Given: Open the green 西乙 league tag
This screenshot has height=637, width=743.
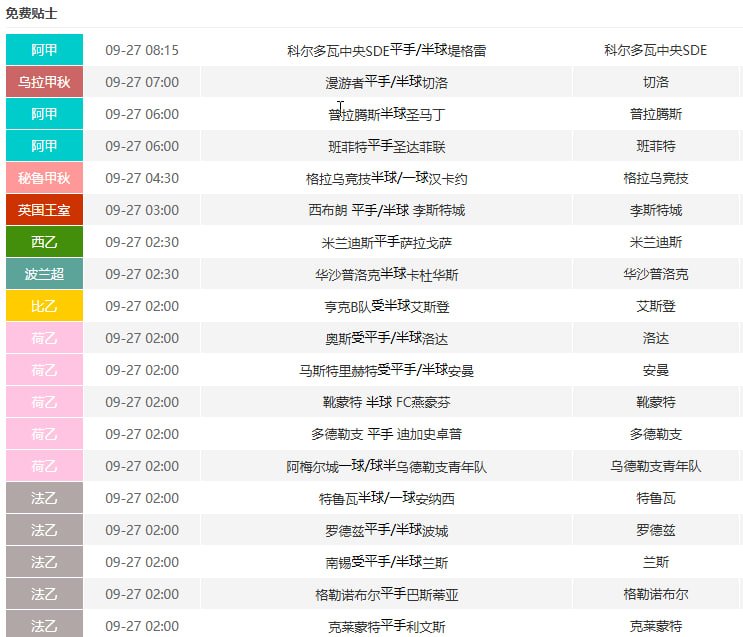Looking at the screenshot, I should [x=44, y=242].
